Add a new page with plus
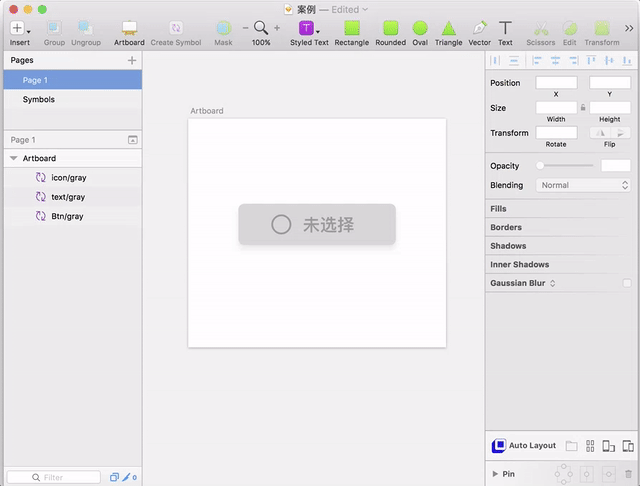This screenshot has height=486, width=640. click(x=132, y=60)
